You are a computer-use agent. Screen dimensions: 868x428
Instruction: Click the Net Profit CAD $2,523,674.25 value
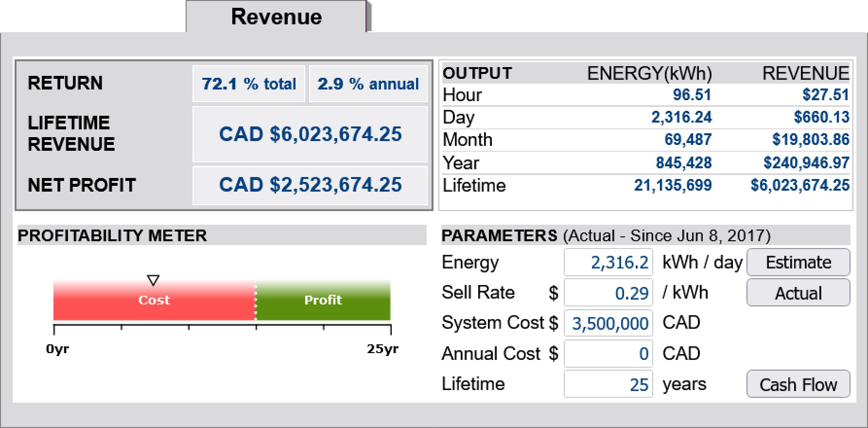pos(310,185)
